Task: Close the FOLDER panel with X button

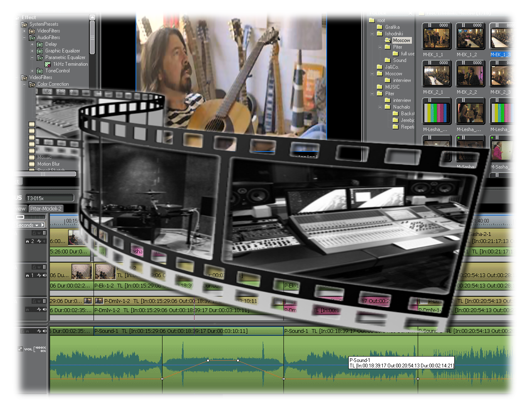Action: click(410, 13)
